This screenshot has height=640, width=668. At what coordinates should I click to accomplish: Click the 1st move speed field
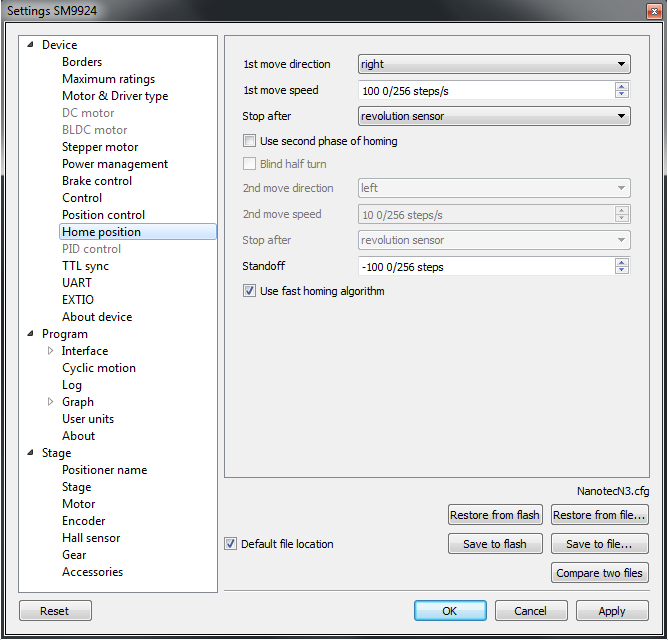(486, 90)
